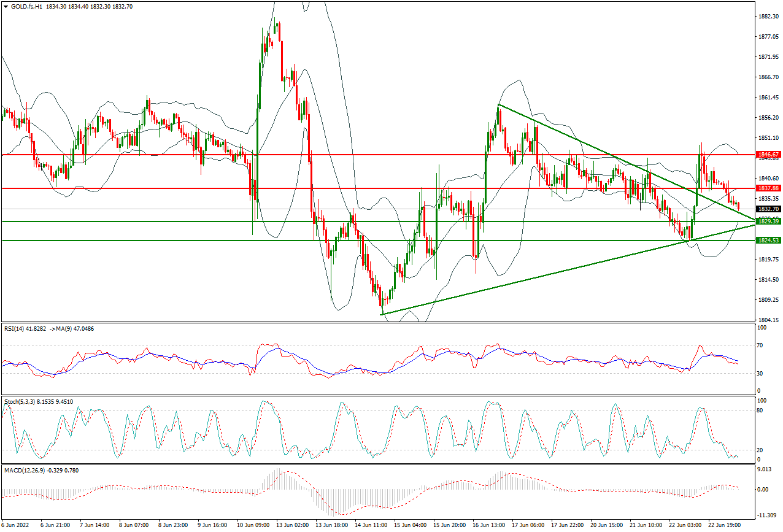Click the 1856.20 value on price axis
This screenshot has height=532, width=783.
768,118
